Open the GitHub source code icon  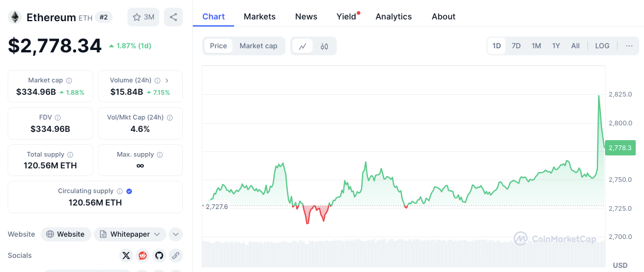159,256
